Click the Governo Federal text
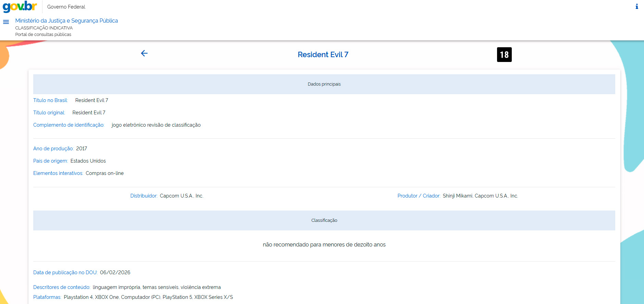The width and height of the screenshot is (644, 304). click(x=66, y=7)
